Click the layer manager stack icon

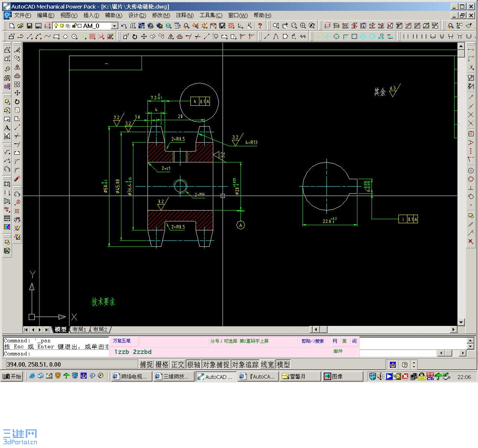pos(47,26)
